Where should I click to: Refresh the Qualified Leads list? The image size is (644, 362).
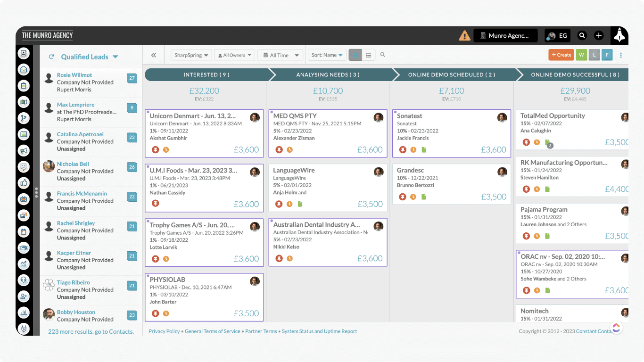(51, 57)
